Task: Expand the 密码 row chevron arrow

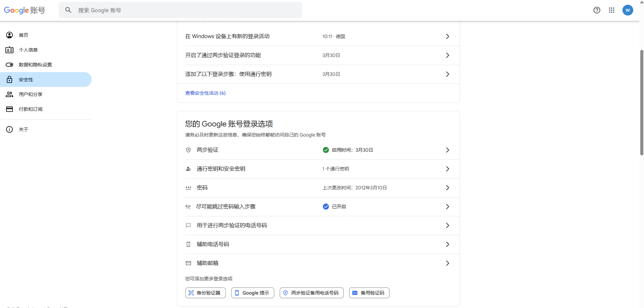Action: point(448,188)
